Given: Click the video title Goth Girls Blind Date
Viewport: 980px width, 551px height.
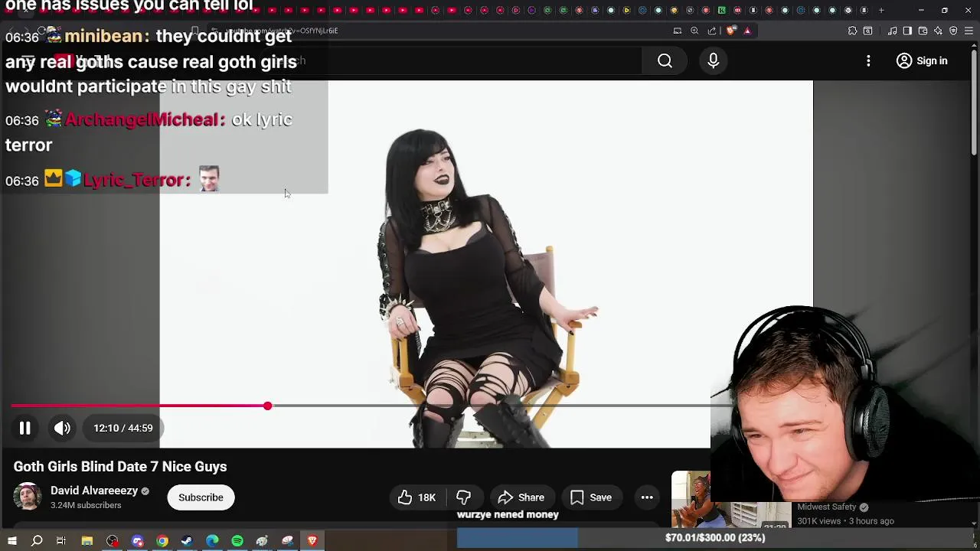Looking at the screenshot, I should [x=120, y=467].
